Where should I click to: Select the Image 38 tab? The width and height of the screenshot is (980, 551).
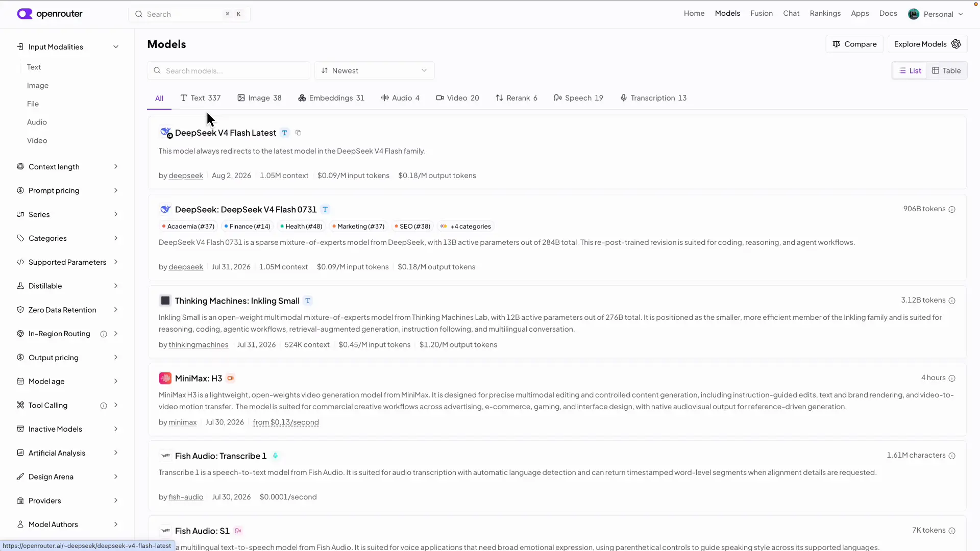[x=260, y=98]
